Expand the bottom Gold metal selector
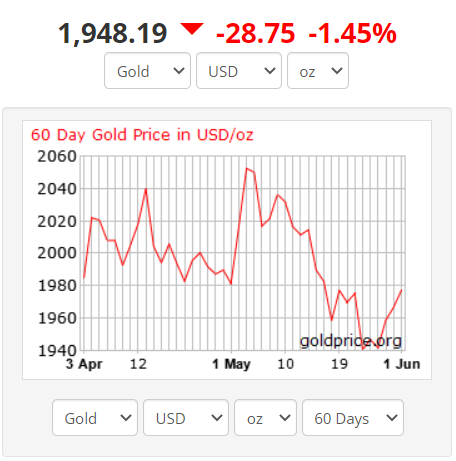 95,418
